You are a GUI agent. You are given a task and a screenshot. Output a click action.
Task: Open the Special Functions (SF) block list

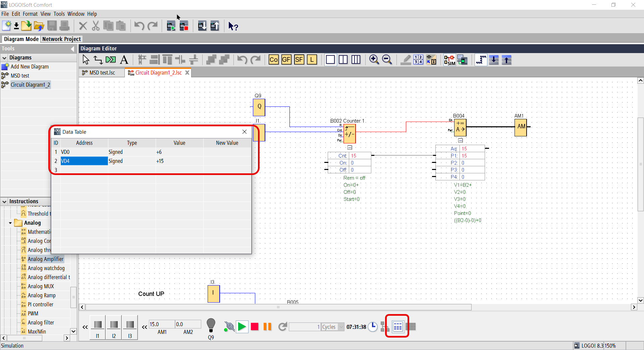click(299, 60)
